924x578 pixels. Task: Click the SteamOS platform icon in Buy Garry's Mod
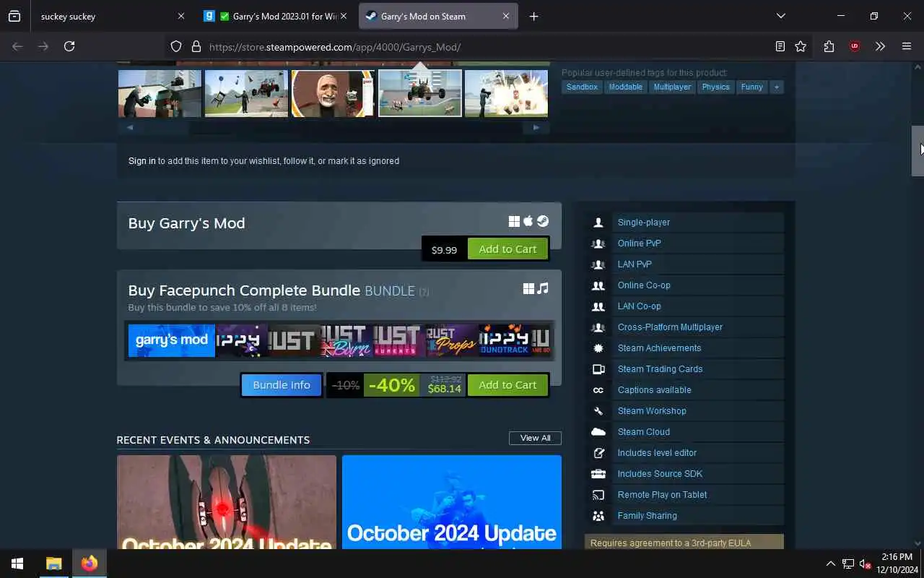tap(542, 221)
